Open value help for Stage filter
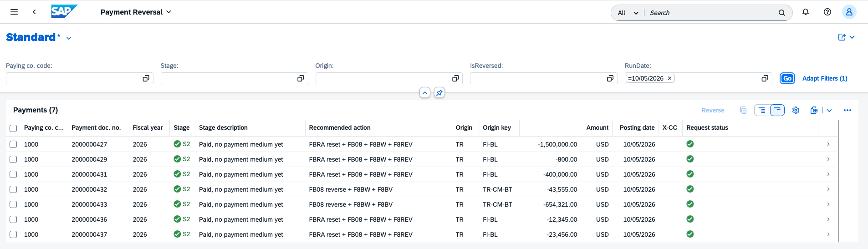Image resolution: width=868 pixels, height=249 pixels. click(301, 78)
